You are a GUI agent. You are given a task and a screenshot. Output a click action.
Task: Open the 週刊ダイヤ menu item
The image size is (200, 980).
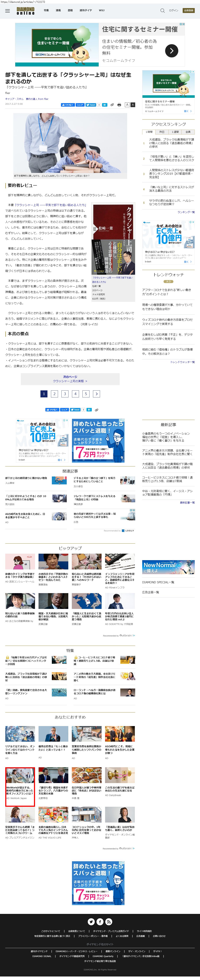[x=85, y=11]
